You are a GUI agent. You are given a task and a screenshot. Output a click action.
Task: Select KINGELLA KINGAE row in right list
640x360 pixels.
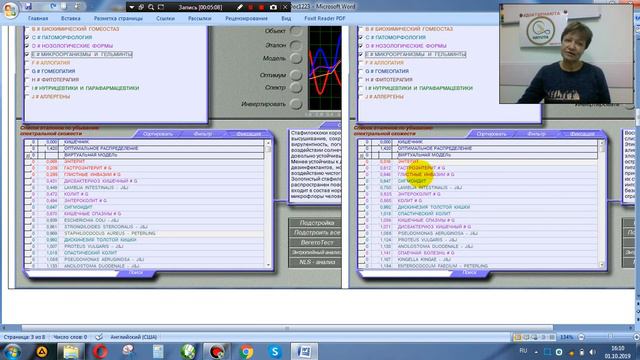click(478, 259)
